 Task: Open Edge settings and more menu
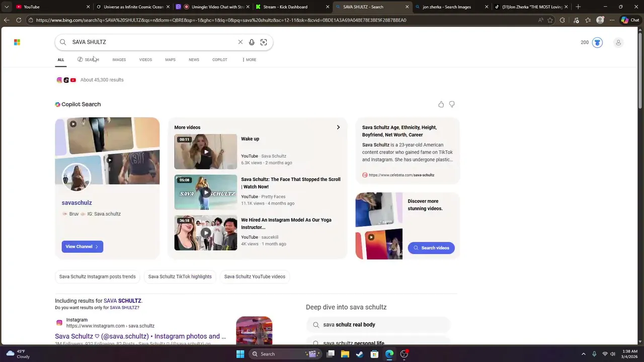(x=612, y=20)
